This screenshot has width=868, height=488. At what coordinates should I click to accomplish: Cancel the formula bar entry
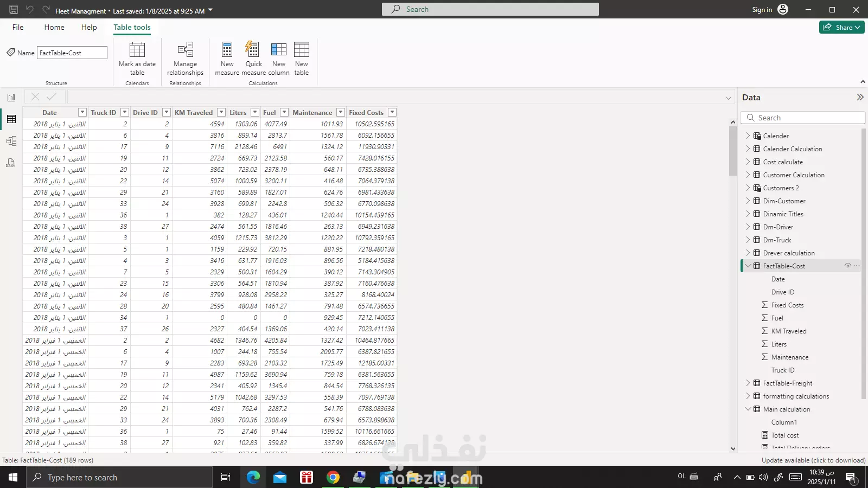point(35,97)
